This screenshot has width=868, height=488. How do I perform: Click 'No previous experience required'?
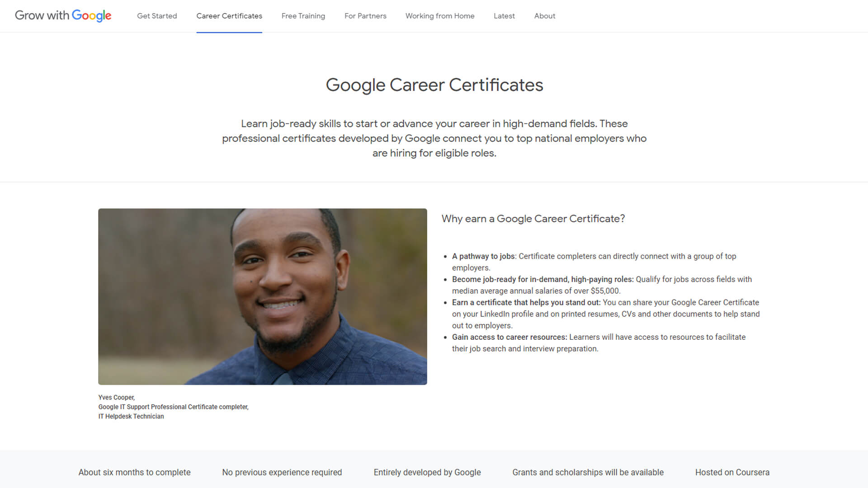[282, 472]
